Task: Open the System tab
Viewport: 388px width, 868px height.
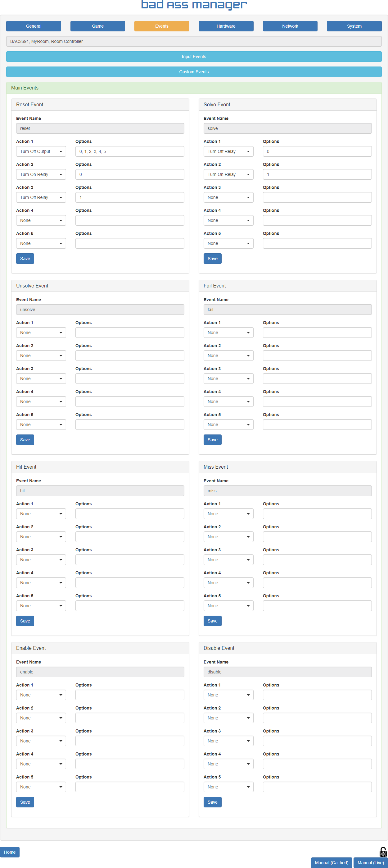Action: [354, 26]
